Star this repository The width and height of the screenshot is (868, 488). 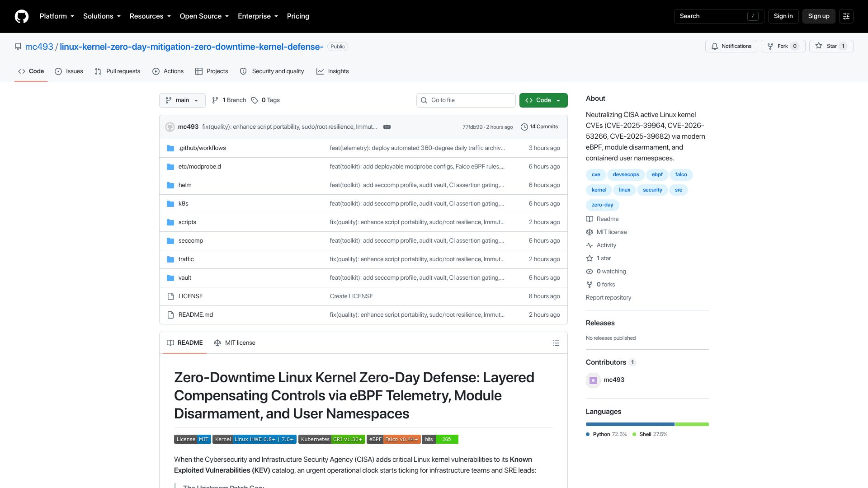pos(831,46)
